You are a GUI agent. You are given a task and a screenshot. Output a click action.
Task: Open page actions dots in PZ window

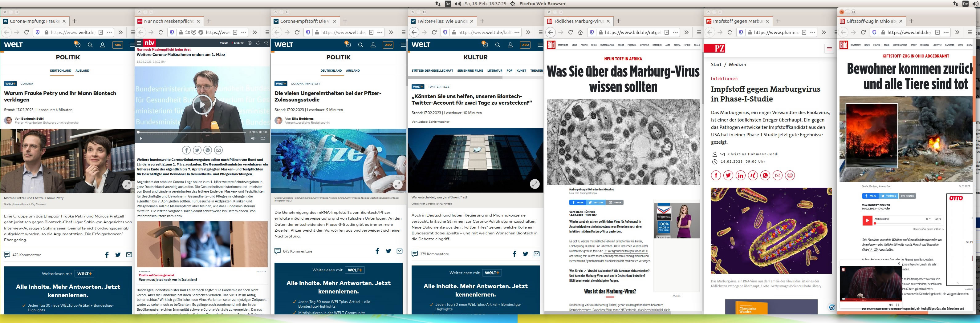[813, 32]
